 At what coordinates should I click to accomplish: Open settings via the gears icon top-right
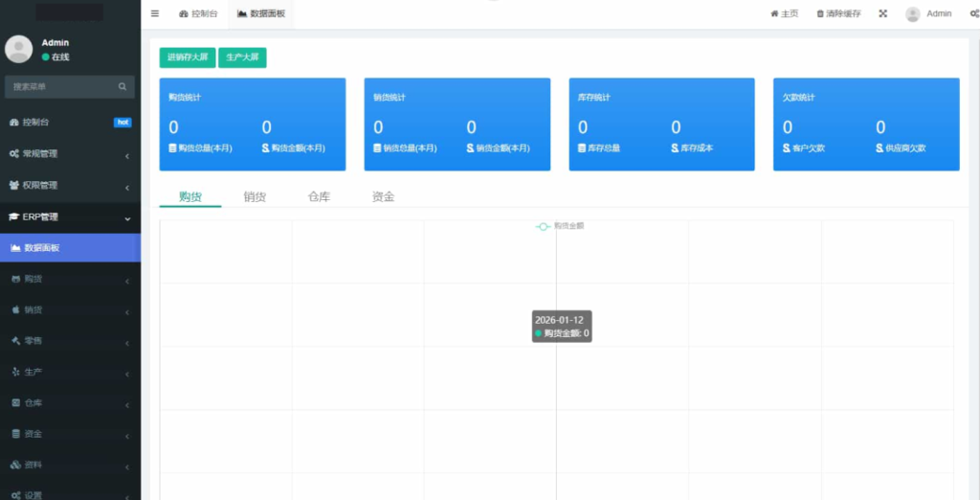971,13
